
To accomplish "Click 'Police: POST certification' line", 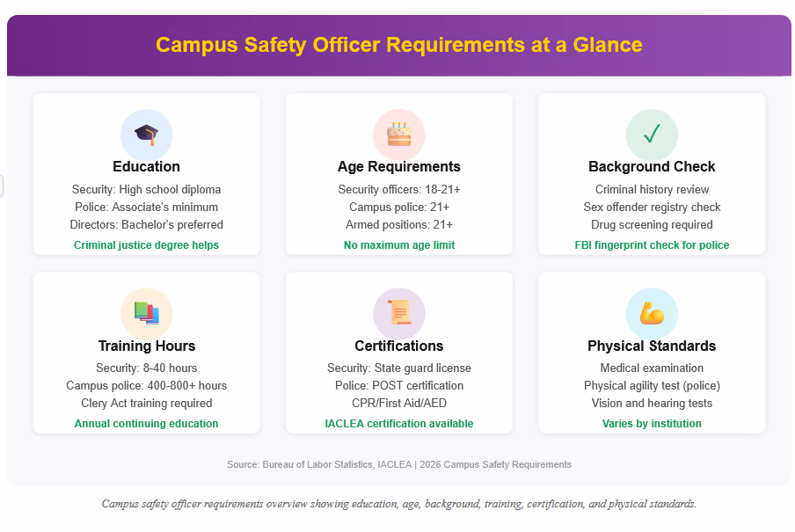I will pos(398,385).
